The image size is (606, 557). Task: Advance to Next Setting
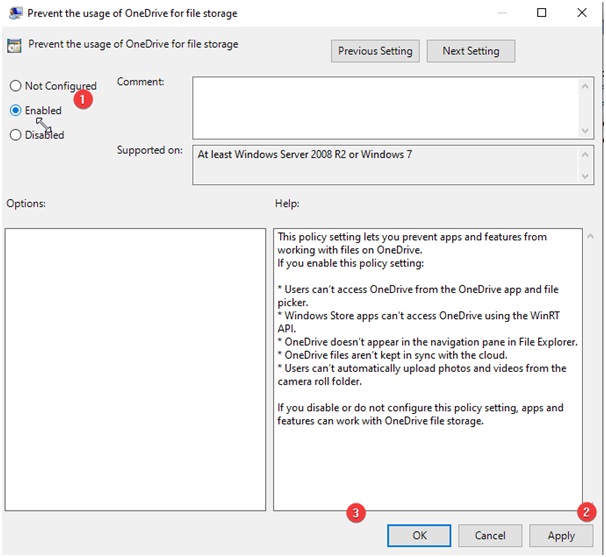tap(471, 51)
